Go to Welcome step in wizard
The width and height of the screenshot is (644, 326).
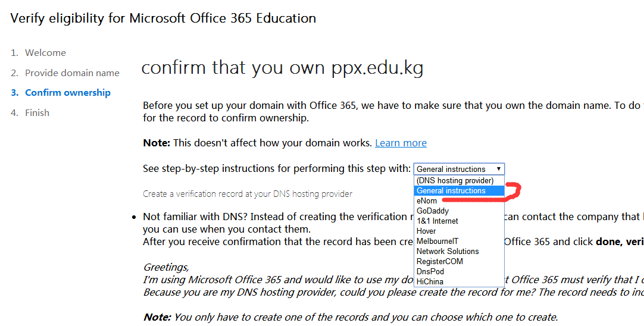(45, 53)
